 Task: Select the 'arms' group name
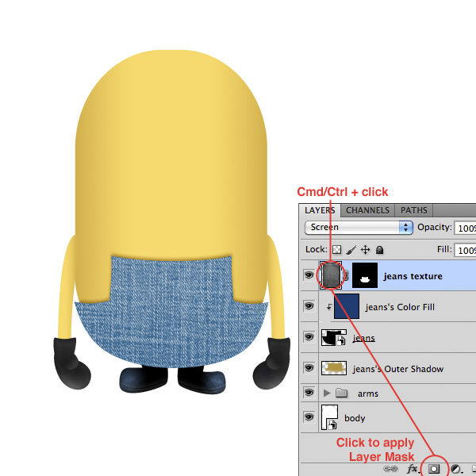tap(368, 393)
